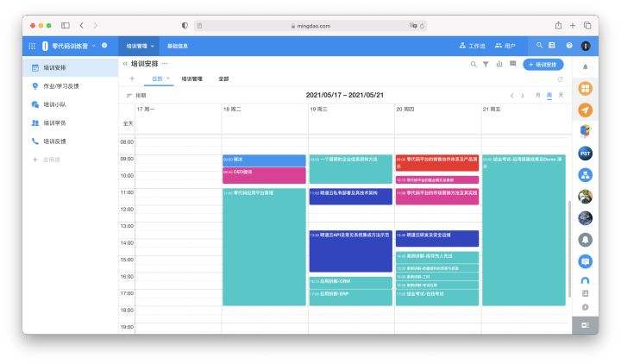
Task: Click the bell notification icon in right dock
Action: coord(585,67)
